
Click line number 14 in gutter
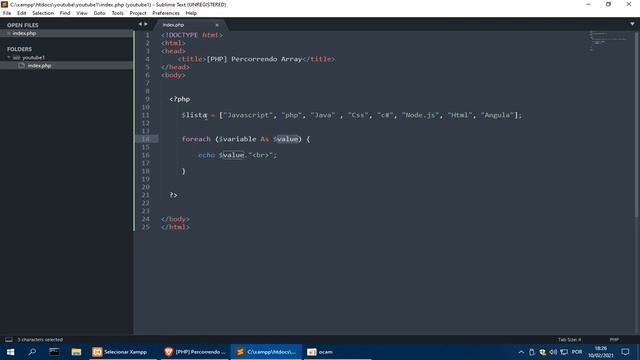(145, 139)
